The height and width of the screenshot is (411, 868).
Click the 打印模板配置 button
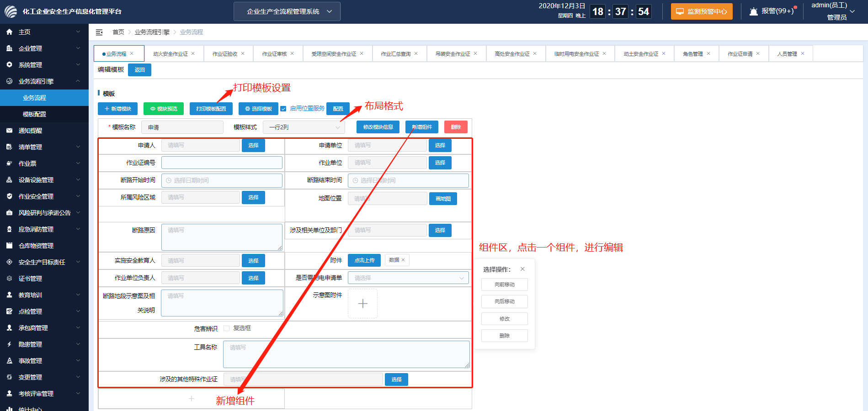(211, 109)
